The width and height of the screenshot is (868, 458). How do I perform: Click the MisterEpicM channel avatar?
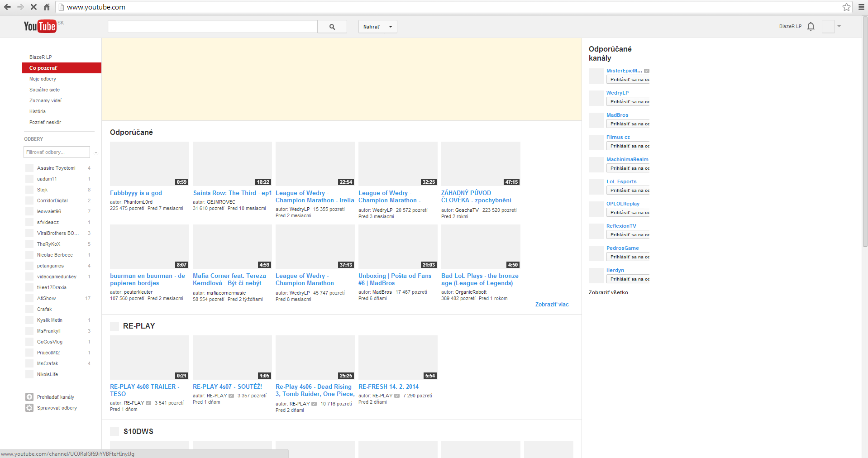tap(596, 76)
